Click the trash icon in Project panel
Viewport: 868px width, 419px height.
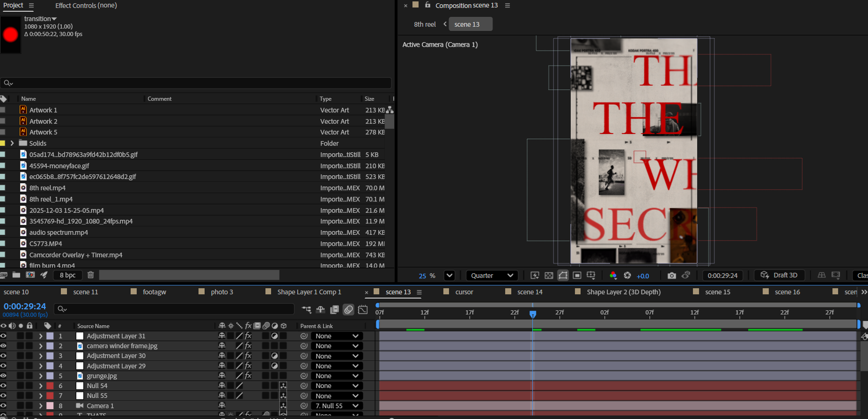pos(91,275)
